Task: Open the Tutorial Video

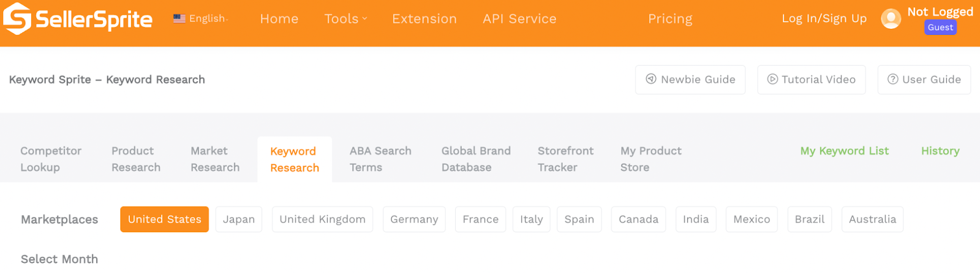Action: 812,80
